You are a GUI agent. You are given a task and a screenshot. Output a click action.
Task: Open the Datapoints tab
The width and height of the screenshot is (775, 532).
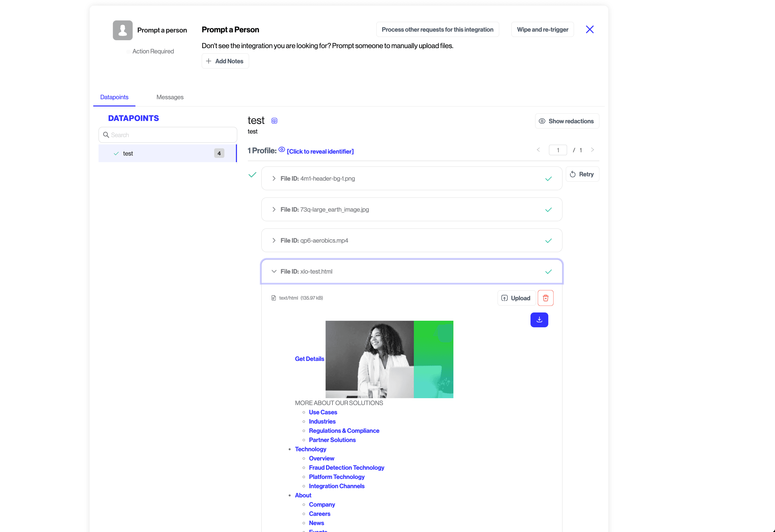(x=114, y=97)
